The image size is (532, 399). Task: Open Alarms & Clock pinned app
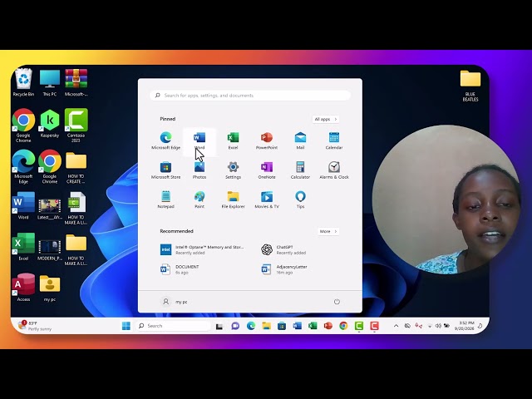click(x=334, y=170)
